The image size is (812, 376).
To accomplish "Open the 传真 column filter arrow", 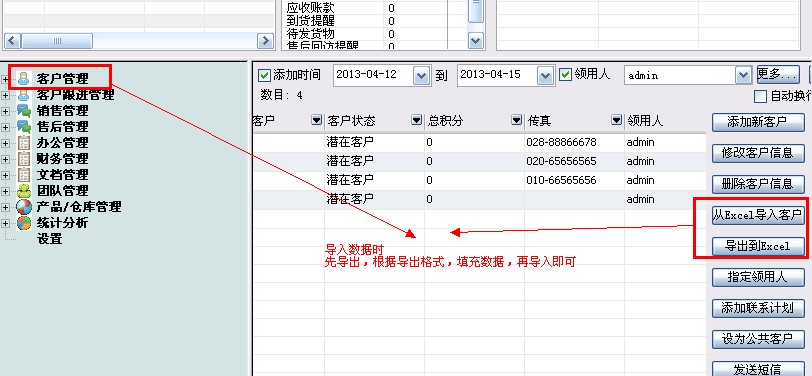I will 616,121.
